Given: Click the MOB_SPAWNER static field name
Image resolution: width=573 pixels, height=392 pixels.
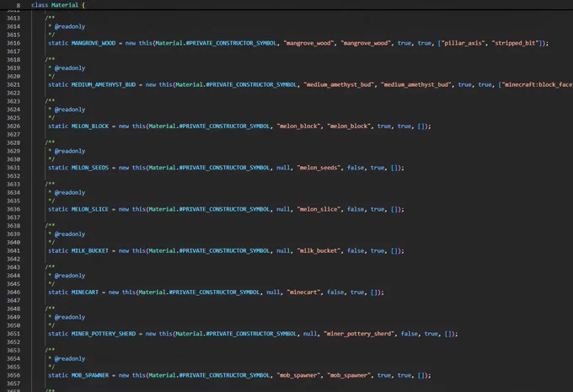Looking at the screenshot, I should (90, 375).
